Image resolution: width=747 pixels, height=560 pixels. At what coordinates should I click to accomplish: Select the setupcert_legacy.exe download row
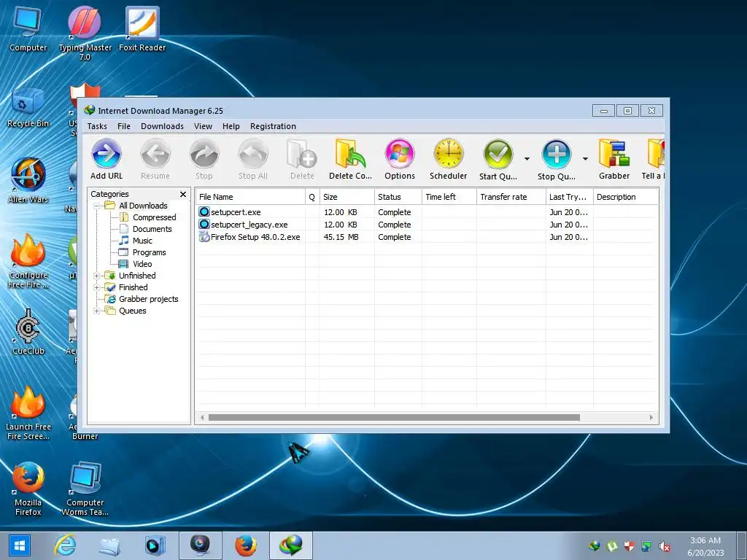427,225
